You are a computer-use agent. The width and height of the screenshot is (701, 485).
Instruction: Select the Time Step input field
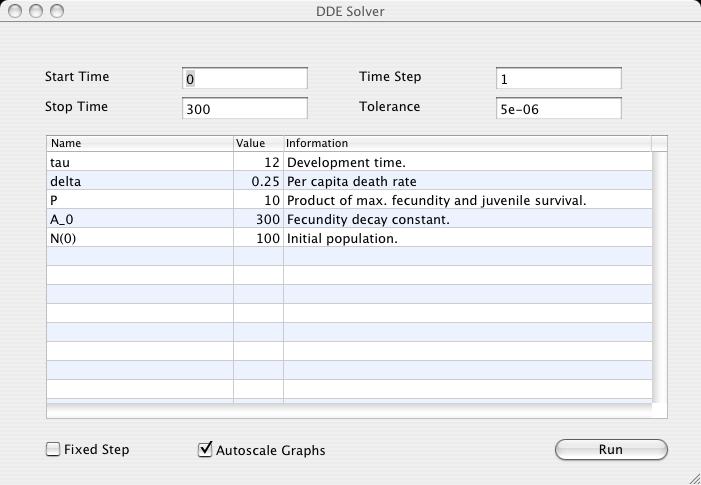pyautogui.click(x=558, y=79)
